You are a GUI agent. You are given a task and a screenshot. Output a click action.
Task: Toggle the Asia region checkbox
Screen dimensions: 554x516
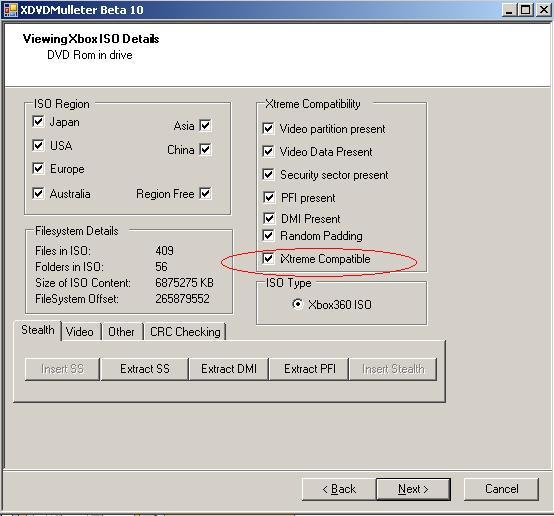pos(205,125)
